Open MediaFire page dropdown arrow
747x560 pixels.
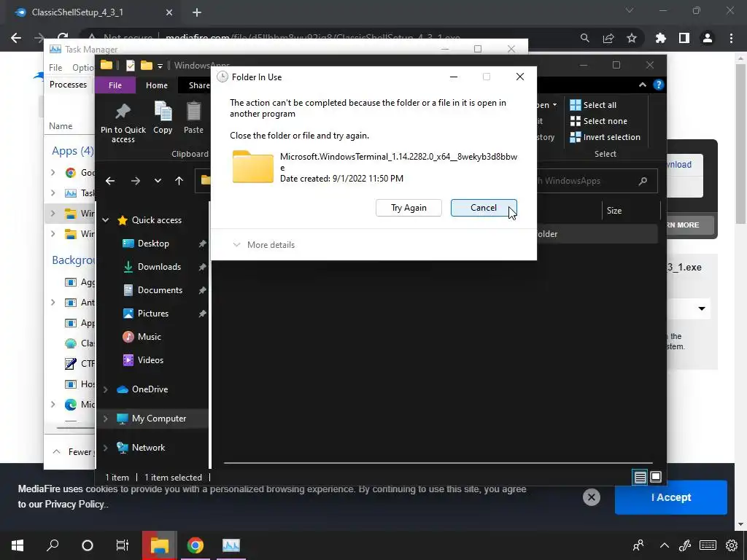[702, 308]
